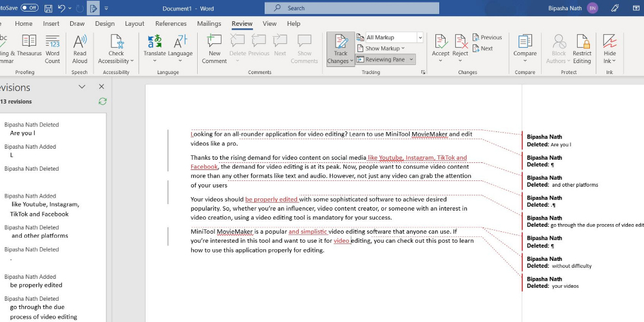This screenshot has height=322, width=644.
Task: Expand the Show Markup menu
Action: coord(381,48)
